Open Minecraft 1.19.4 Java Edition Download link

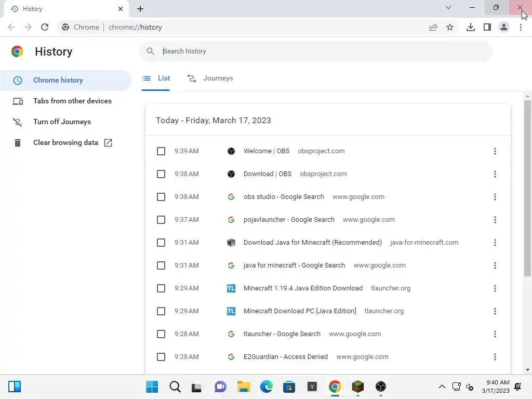point(303,288)
